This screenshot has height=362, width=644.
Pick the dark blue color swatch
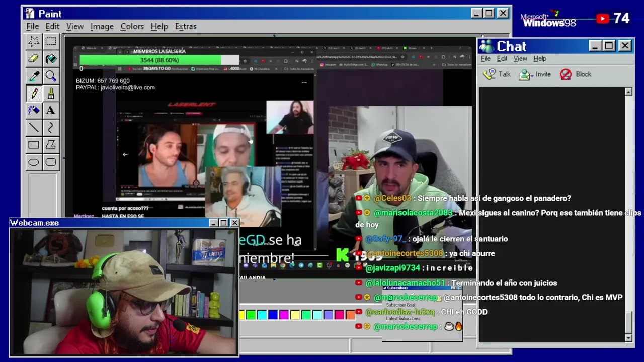tap(273, 315)
